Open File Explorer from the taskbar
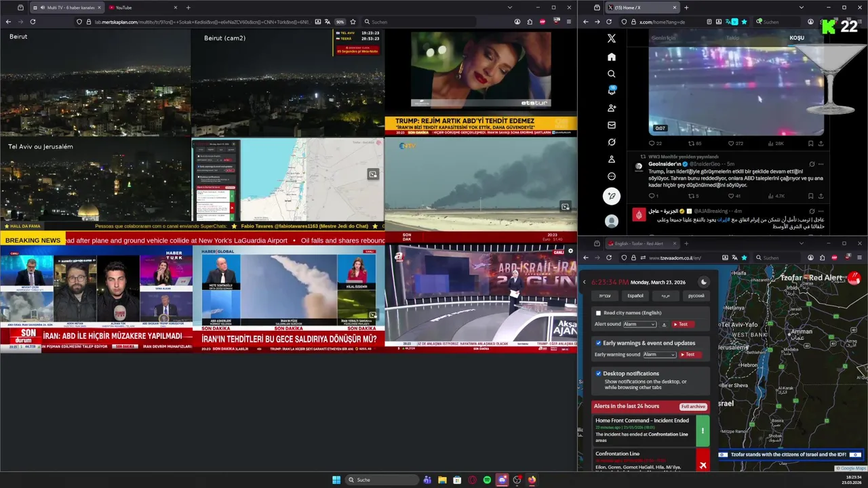Screen dimensions: 868x488 pyautogui.click(x=442, y=480)
